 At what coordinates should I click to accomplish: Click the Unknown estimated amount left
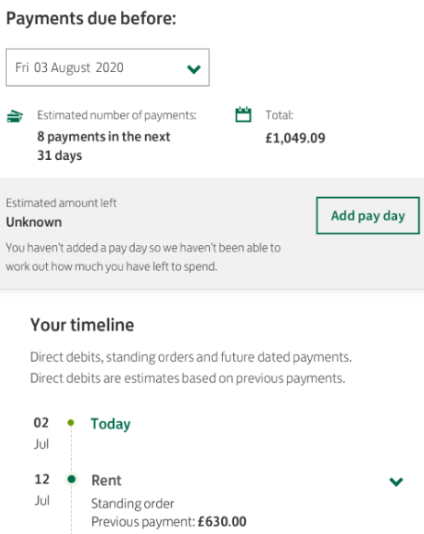click(34, 222)
